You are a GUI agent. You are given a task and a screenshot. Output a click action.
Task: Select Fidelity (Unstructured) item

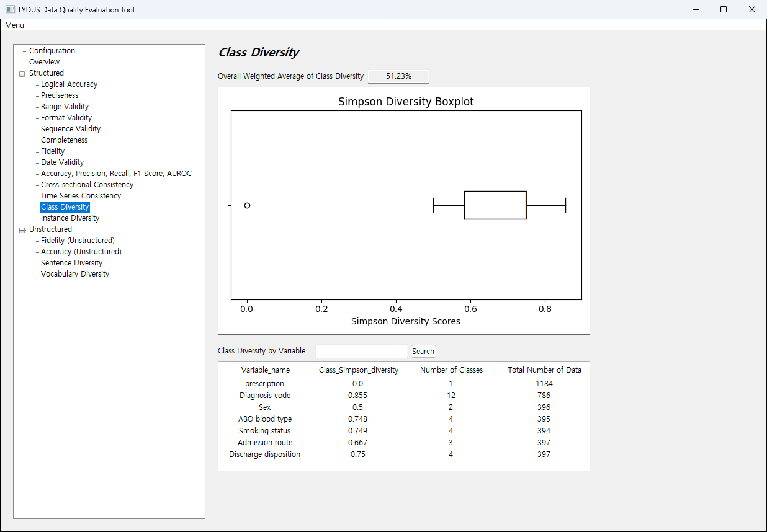(78, 241)
